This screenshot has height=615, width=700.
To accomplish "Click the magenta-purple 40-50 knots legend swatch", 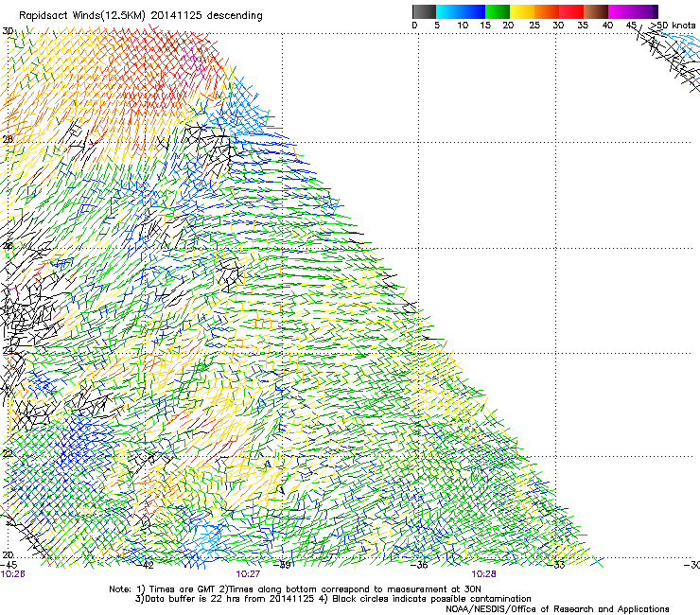I will click(x=633, y=11).
